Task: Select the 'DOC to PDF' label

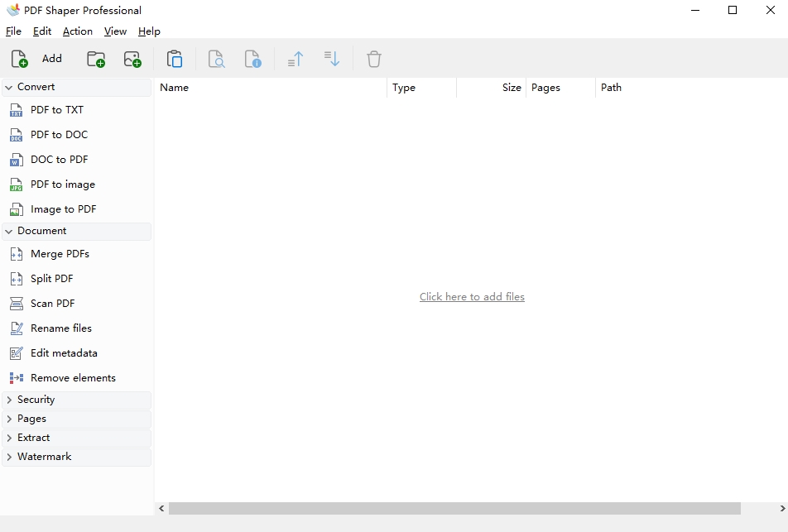Action: 60,160
